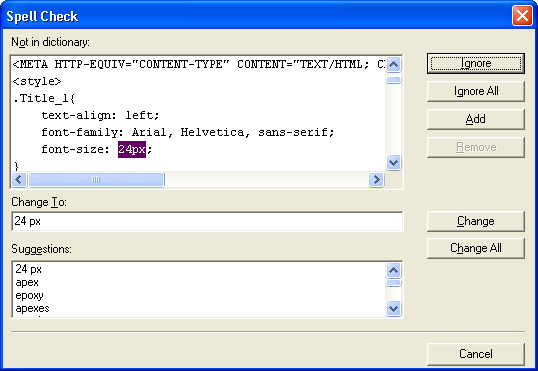The height and width of the screenshot is (371, 538).
Task: Select the 'epoxy' suggestion
Action: click(30, 295)
